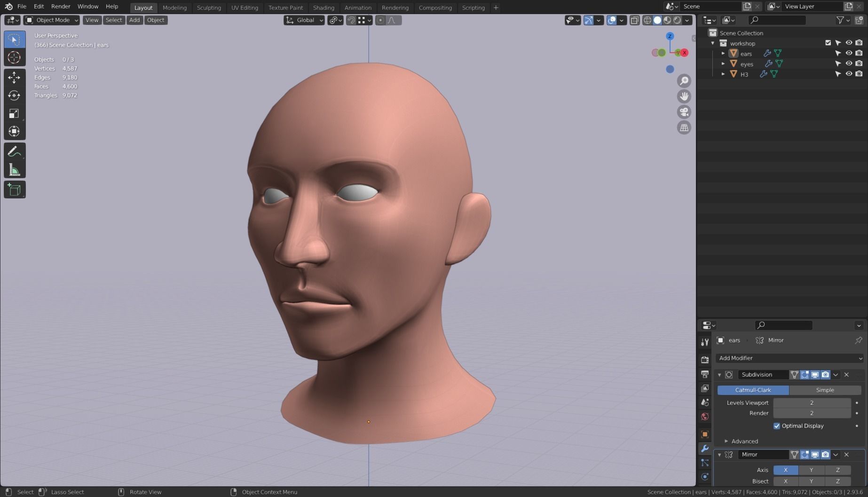Disable rendering for ears via camera icon
The width and height of the screenshot is (868, 497).
tap(859, 53)
